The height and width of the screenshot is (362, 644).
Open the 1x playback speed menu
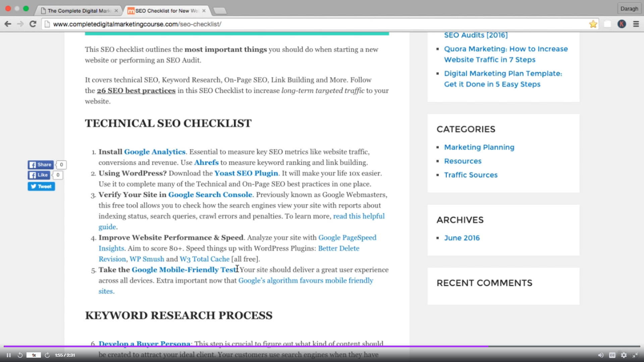(34, 355)
